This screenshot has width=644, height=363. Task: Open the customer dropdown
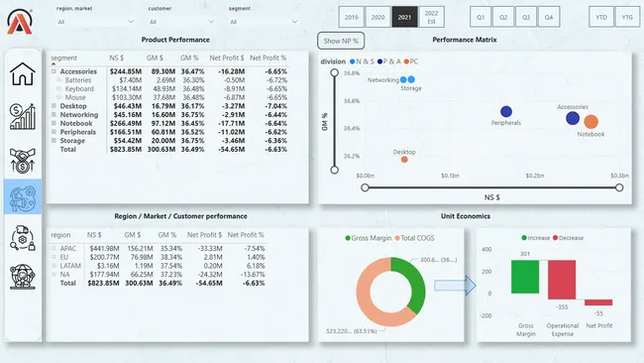click(x=181, y=22)
